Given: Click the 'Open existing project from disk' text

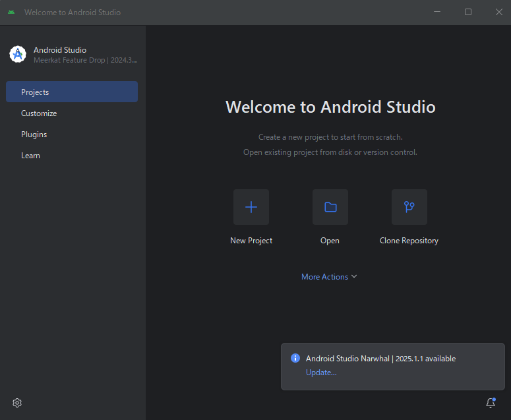Looking at the screenshot, I should 330,152.
